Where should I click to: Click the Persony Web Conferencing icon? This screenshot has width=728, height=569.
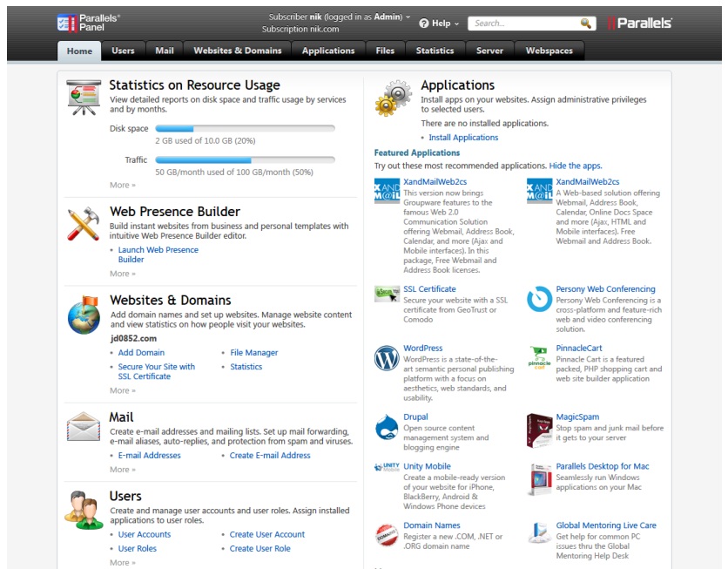point(539,299)
